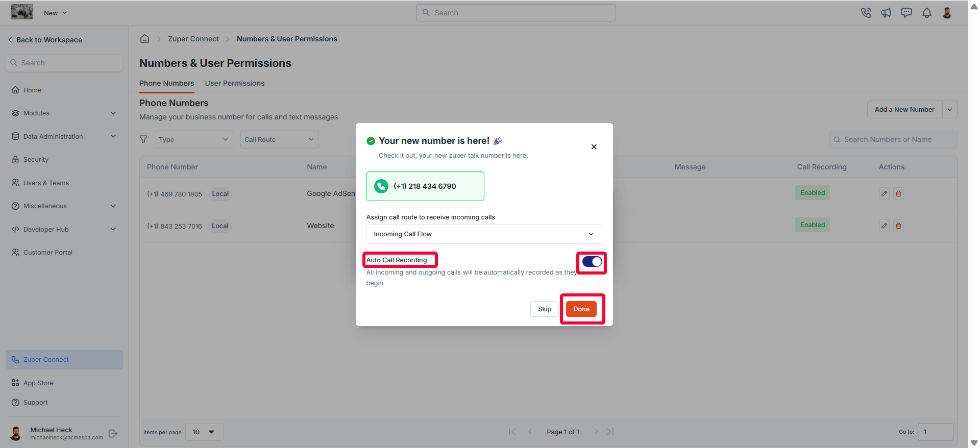Screen dimensions: 980x448
Task: Click the Website name cell
Action: coord(321,226)
